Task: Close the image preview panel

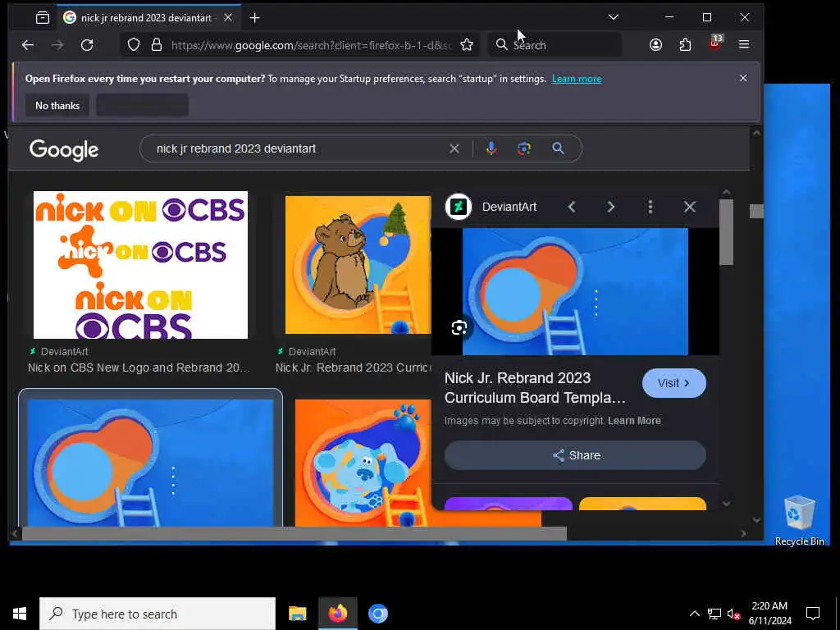Action: point(690,207)
